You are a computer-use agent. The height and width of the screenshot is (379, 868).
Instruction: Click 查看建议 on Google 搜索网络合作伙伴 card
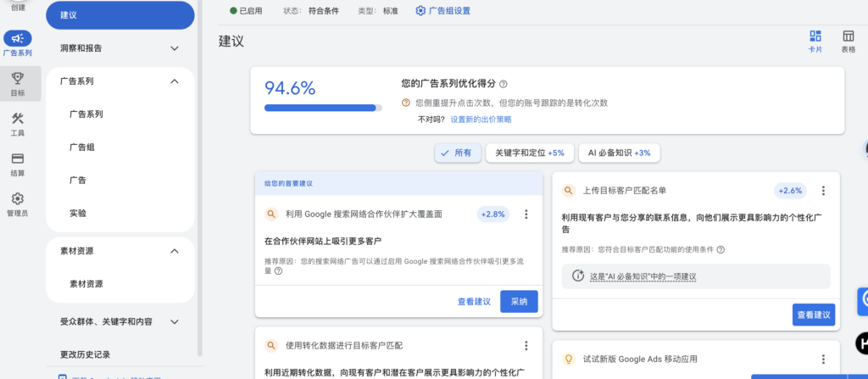[x=474, y=302]
